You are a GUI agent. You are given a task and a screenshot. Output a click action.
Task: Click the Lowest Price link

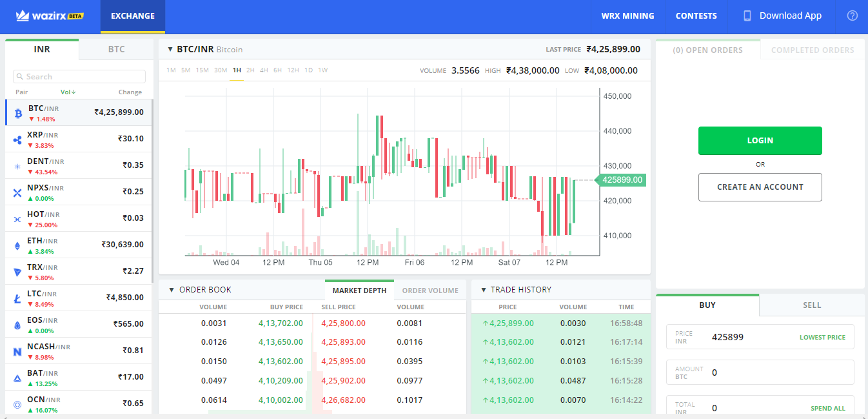click(x=822, y=337)
